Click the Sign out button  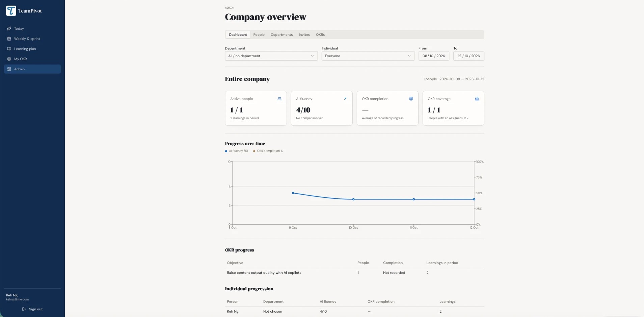(32, 309)
